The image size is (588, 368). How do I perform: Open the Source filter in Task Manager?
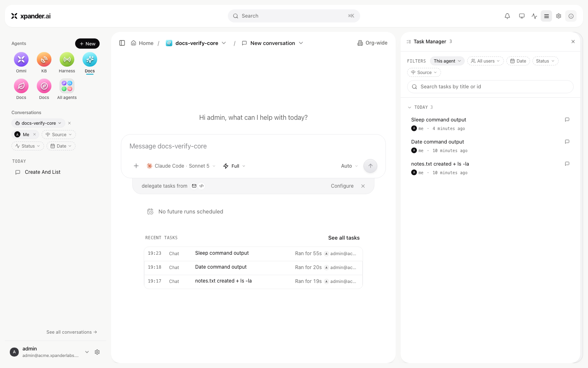point(424,72)
